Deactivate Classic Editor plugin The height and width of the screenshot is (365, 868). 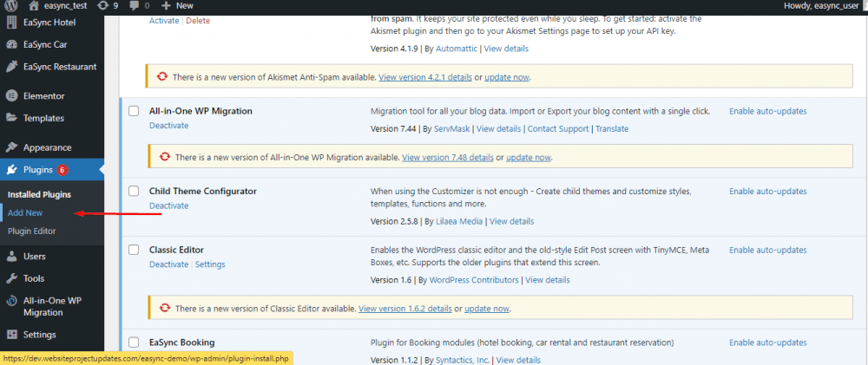coord(169,264)
